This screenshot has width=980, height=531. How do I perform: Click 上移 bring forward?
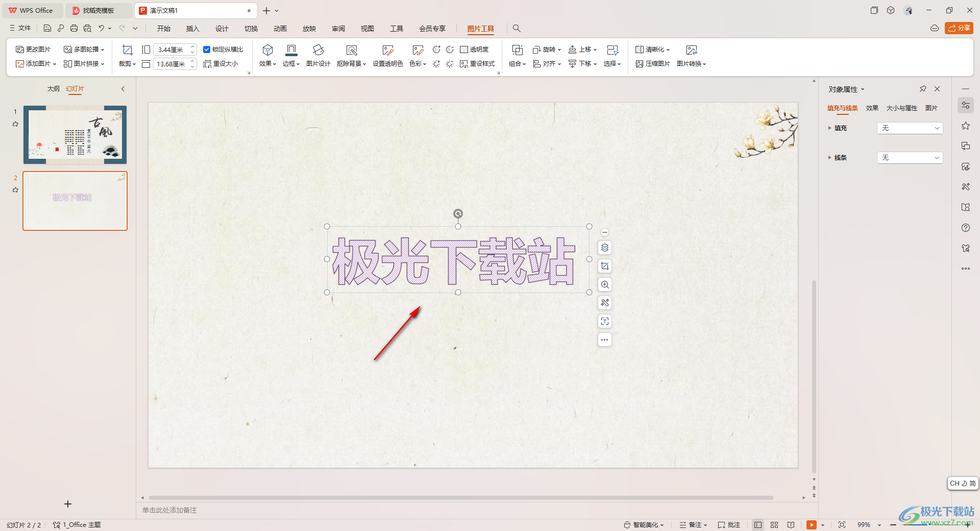coord(582,50)
